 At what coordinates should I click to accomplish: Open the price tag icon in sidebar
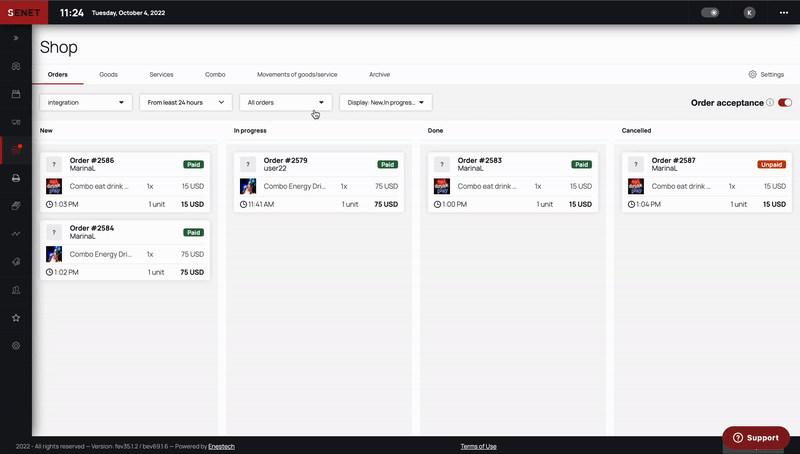(x=16, y=262)
